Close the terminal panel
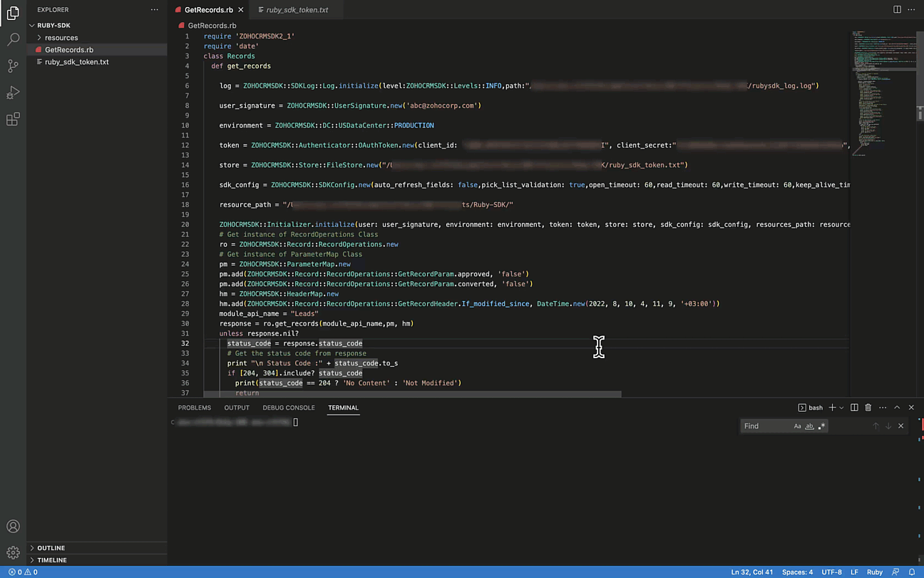The image size is (924, 578). pyautogui.click(x=911, y=407)
